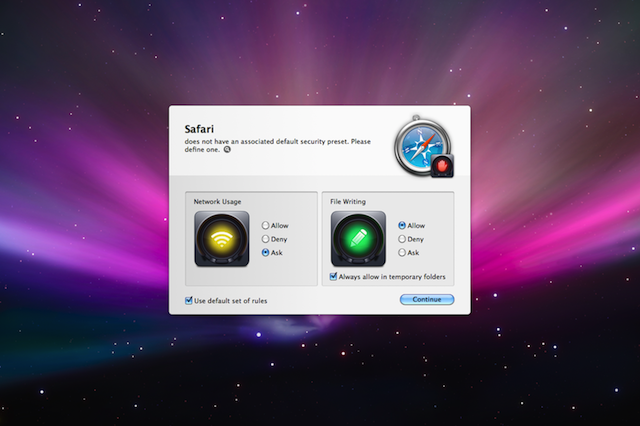Viewport: 640px width, 426px height.
Task: Select Allow for File Writing
Action: coord(402,226)
